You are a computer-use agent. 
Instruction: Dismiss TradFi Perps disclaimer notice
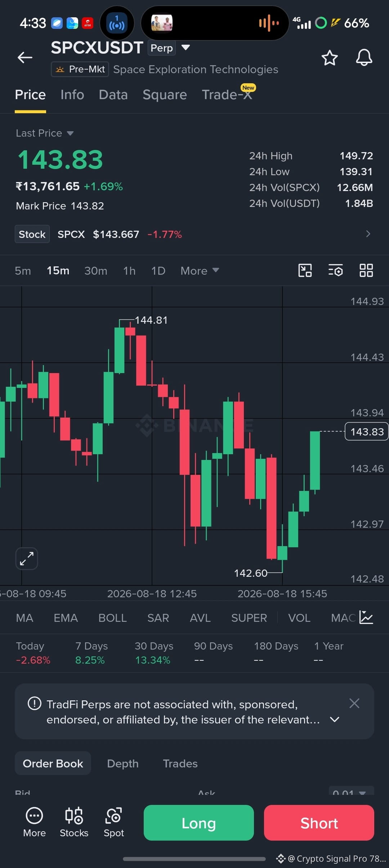[x=354, y=703]
